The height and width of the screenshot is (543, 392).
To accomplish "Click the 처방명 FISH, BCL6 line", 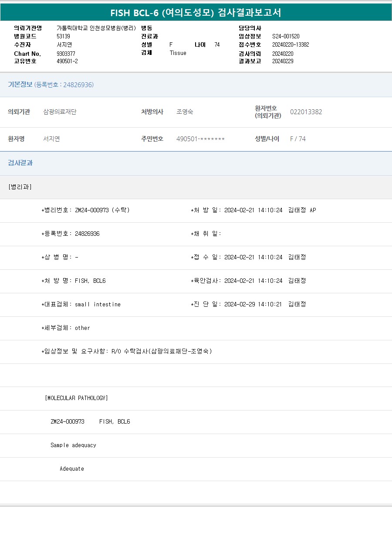I will [74, 281].
